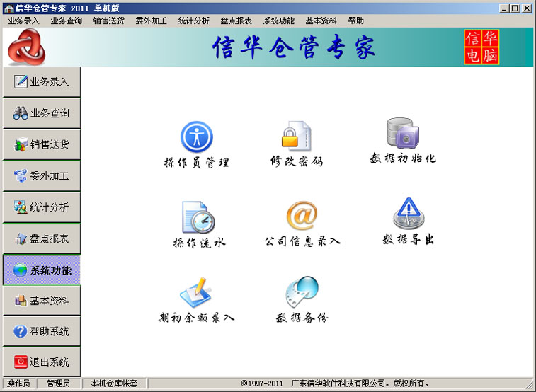Select 业务录入 in the sidebar
The width and height of the screenshot is (536, 392).
42,82
